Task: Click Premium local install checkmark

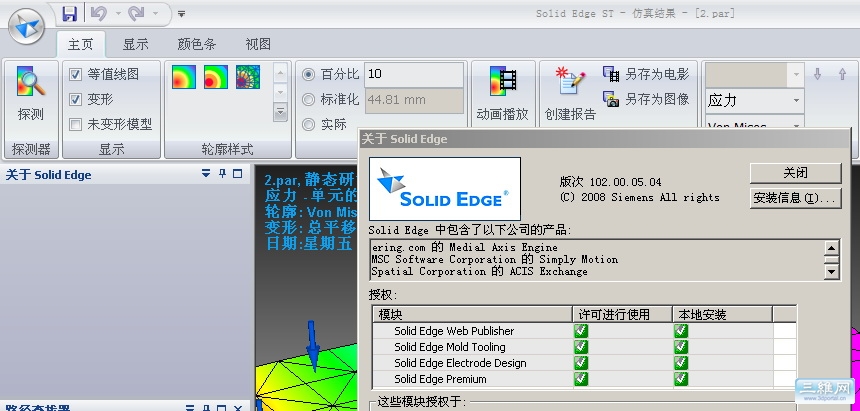Action: (x=681, y=379)
